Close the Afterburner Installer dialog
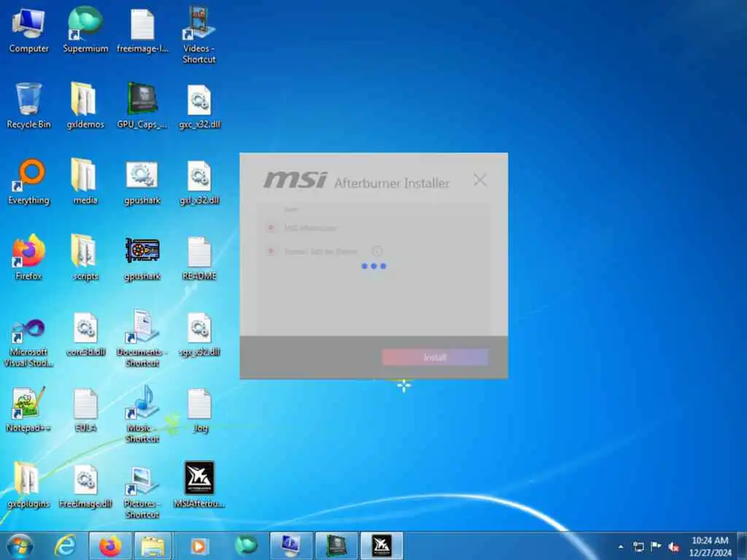 point(480,179)
